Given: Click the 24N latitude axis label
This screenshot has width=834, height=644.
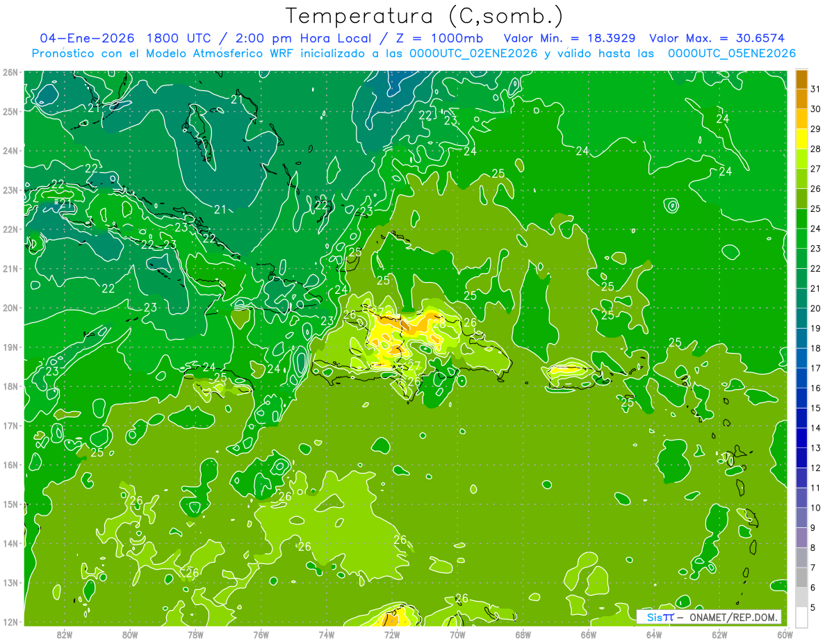Looking at the screenshot, I should pyautogui.click(x=10, y=151).
